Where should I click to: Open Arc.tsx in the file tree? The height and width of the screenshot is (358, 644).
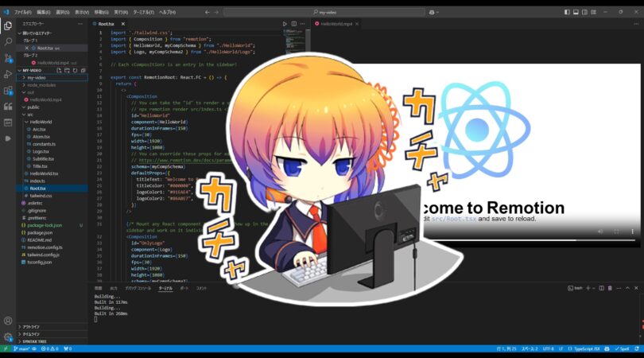coord(52,130)
